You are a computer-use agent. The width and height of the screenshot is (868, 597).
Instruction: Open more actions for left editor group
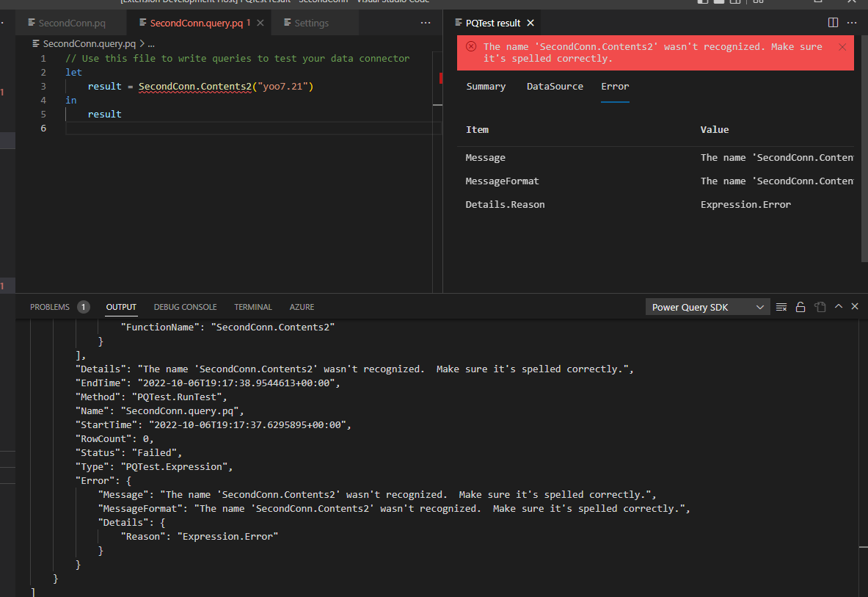coord(425,23)
